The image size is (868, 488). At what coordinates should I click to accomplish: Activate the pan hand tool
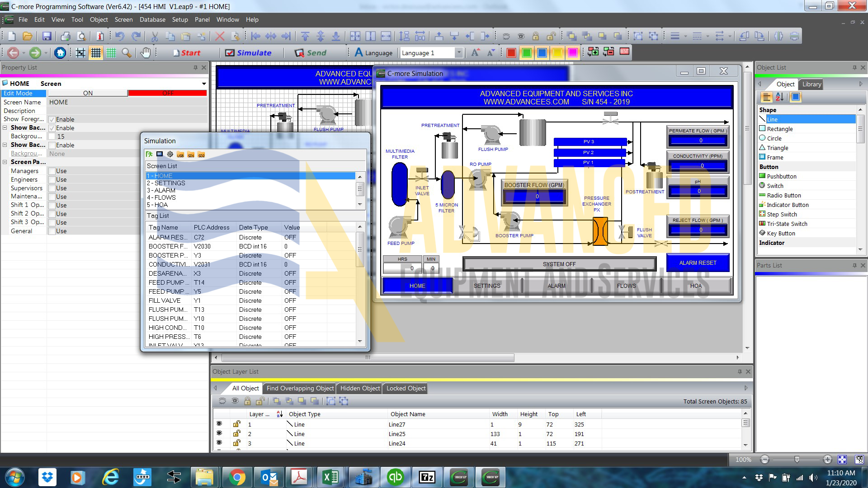coord(145,52)
